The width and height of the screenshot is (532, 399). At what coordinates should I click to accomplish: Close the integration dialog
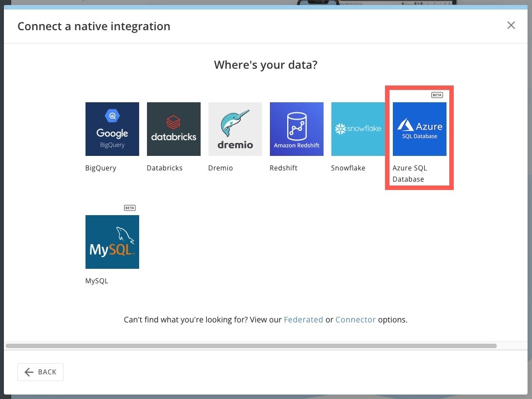(511, 25)
